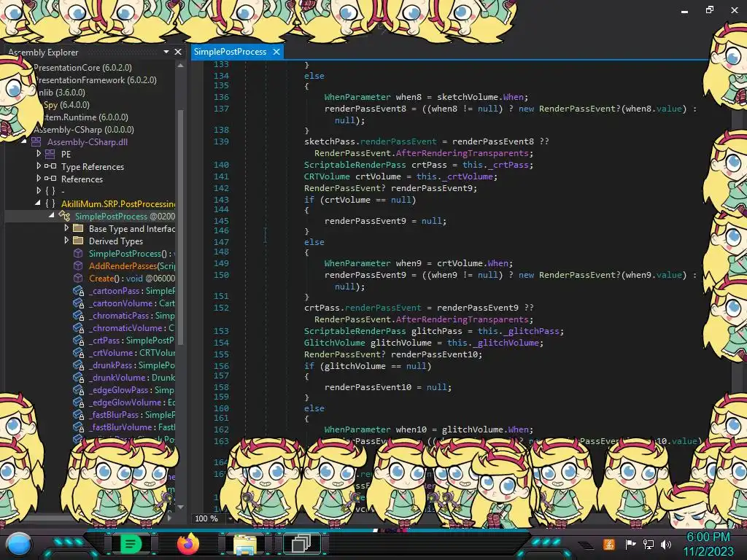Click the method icon beside SimplePostProcess() constructor
Viewport: 747px width, 560px height.
(78, 253)
